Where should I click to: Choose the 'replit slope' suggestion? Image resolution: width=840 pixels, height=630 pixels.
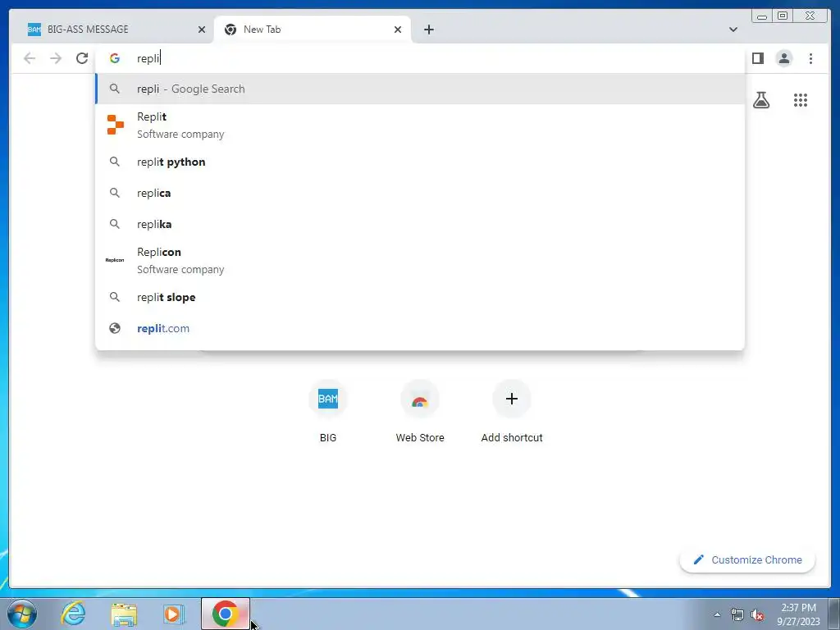pyautogui.click(x=420, y=297)
